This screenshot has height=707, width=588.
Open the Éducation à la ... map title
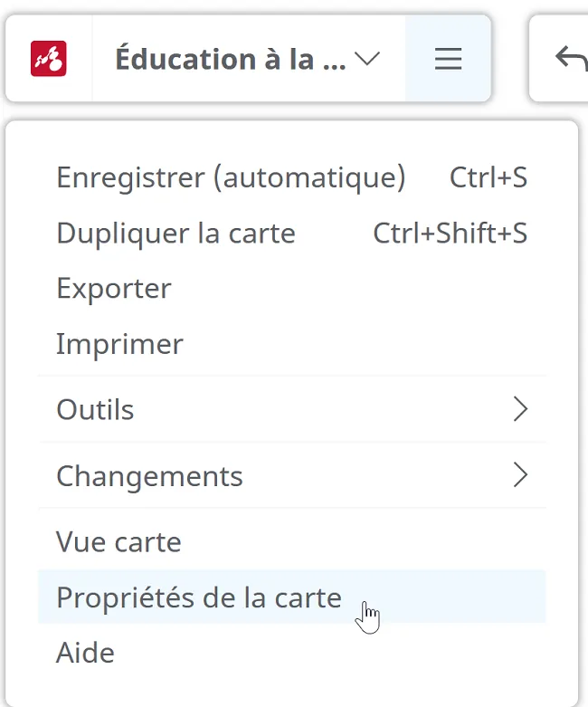231,59
